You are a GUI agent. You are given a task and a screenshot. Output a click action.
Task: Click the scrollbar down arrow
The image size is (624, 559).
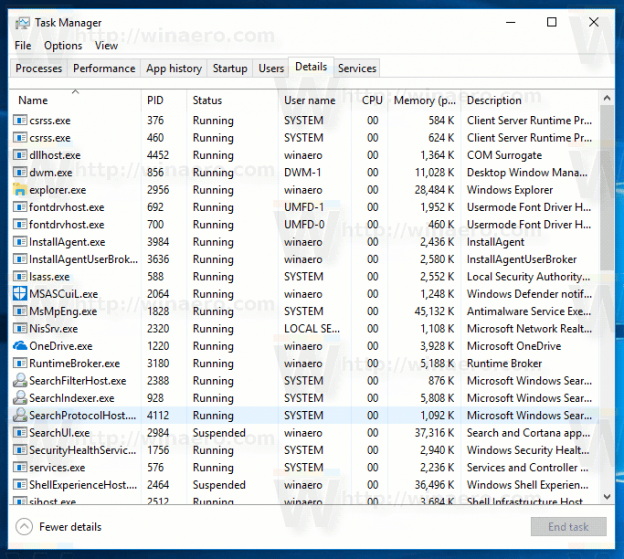coord(606,497)
